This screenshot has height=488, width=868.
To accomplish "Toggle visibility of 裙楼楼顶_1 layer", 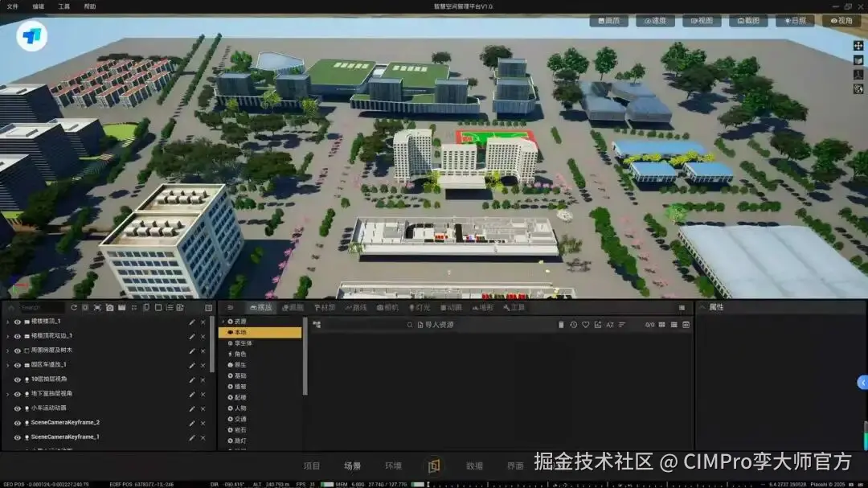I will pyautogui.click(x=17, y=322).
